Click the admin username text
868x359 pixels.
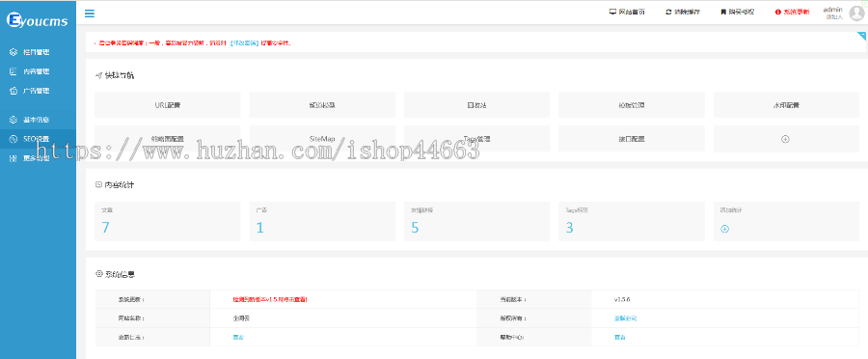click(832, 10)
